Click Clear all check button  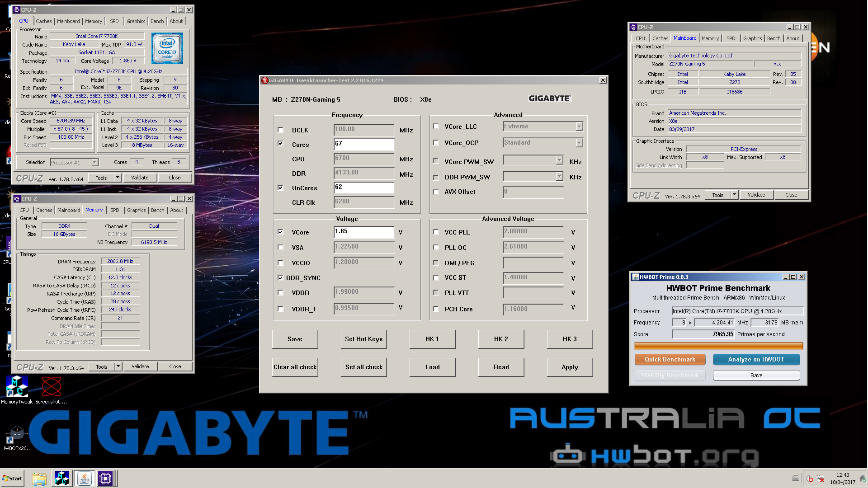click(x=295, y=367)
